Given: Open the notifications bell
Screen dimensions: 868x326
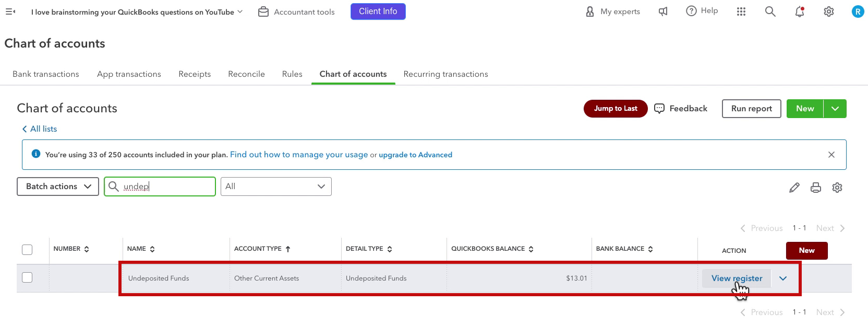Looking at the screenshot, I should point(799,11).
